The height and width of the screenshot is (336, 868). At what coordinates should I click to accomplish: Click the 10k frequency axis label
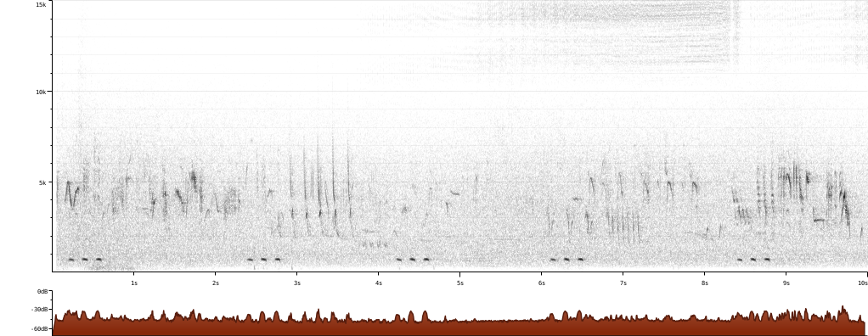[x=41, y=92]
